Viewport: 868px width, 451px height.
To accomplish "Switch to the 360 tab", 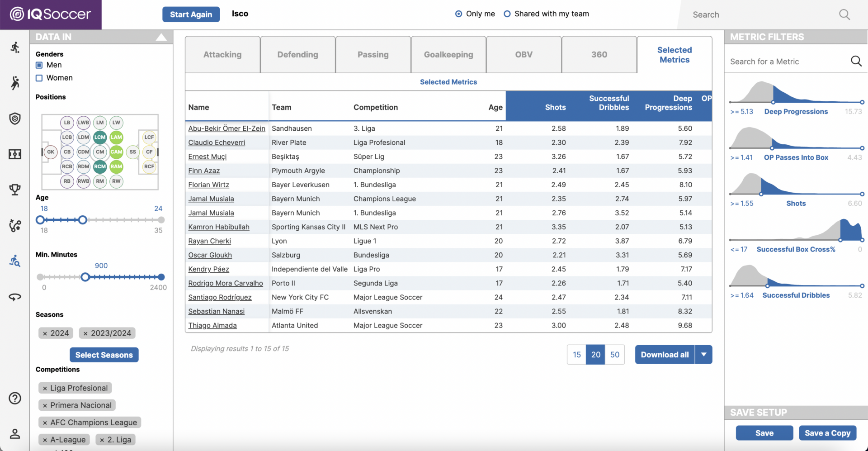I will coord(599,54).
